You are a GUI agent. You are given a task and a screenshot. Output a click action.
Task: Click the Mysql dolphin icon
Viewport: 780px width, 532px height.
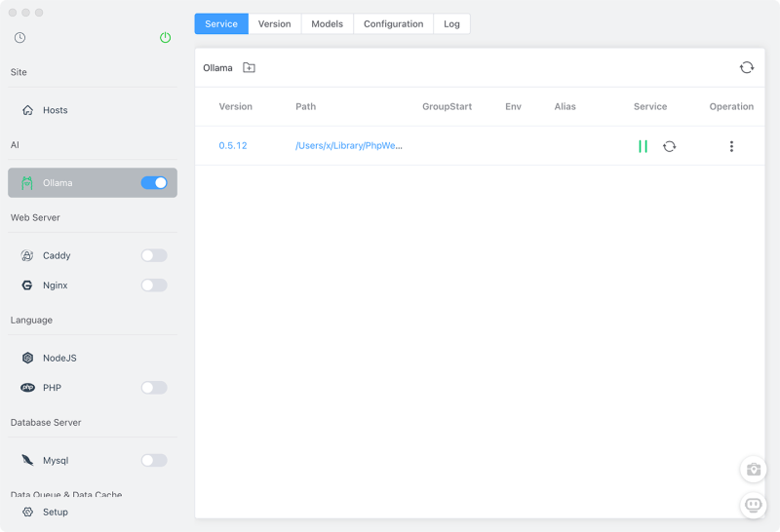(x=28, y=461)
